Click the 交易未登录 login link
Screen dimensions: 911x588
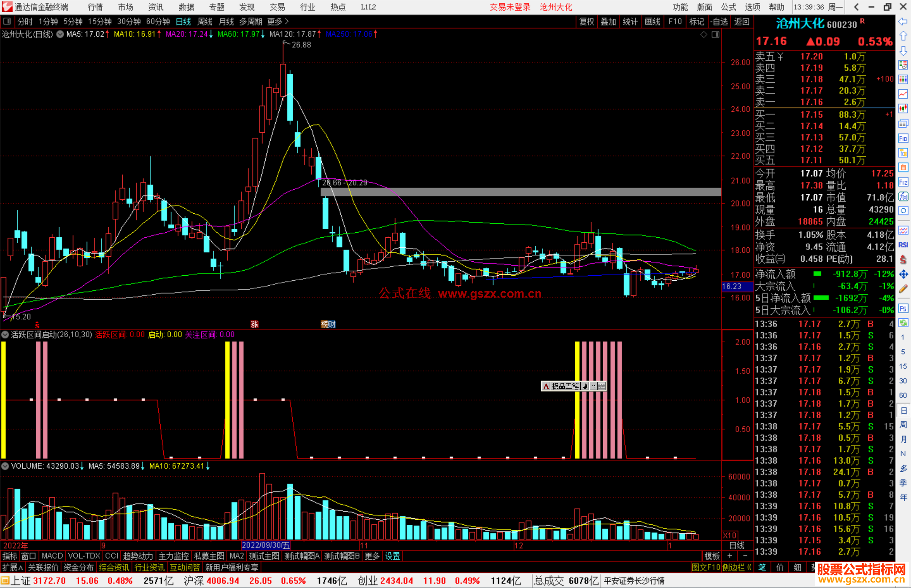coord(510,7)
